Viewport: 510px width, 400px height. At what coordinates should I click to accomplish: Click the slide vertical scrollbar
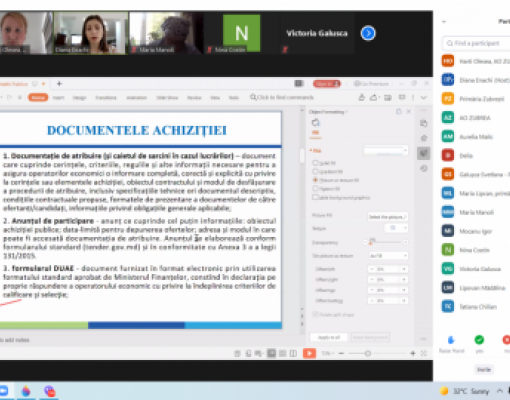tap(302, 155)
